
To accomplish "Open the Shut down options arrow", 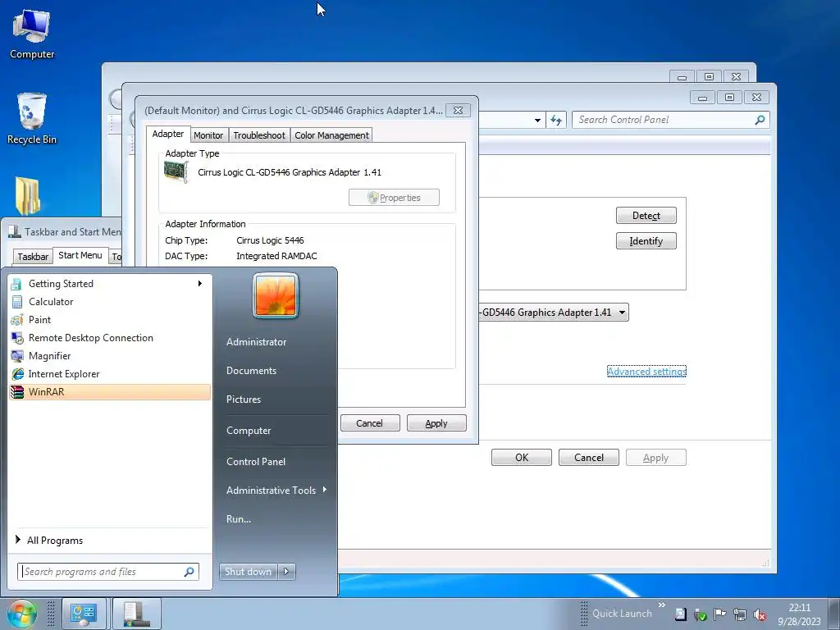I will pyautogui.click(x=286, y=572).
